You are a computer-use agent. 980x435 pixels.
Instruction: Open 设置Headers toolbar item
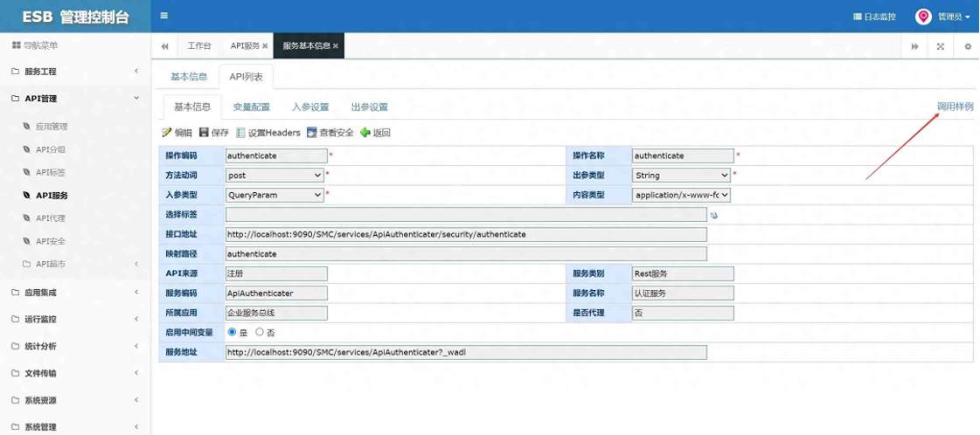[x=268, y=132]
